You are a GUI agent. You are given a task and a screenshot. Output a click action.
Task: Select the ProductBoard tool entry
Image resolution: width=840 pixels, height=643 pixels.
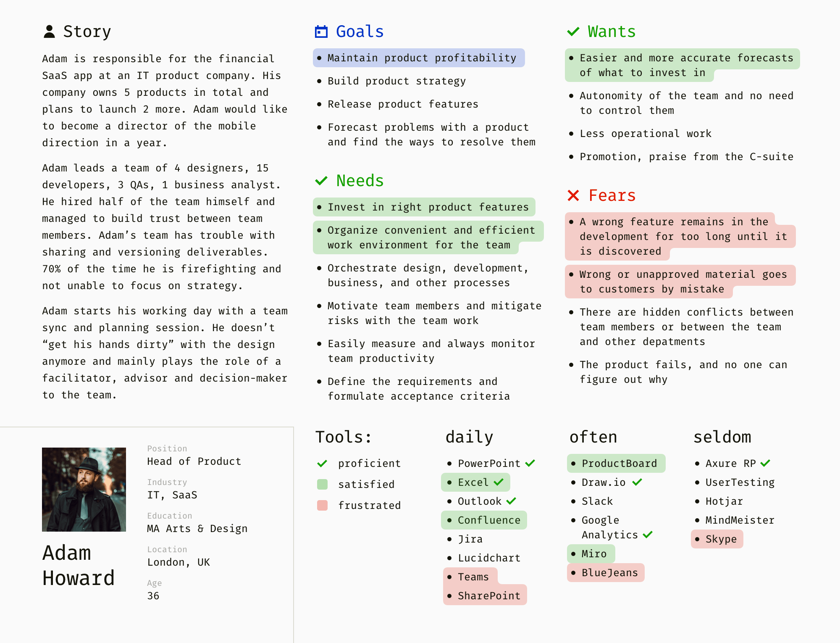(616, 463)
